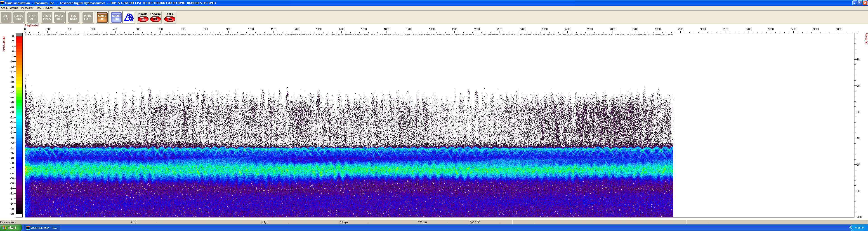The image size is (868, 231).
Task: Click the Windows start button
Action: (11, 228)
